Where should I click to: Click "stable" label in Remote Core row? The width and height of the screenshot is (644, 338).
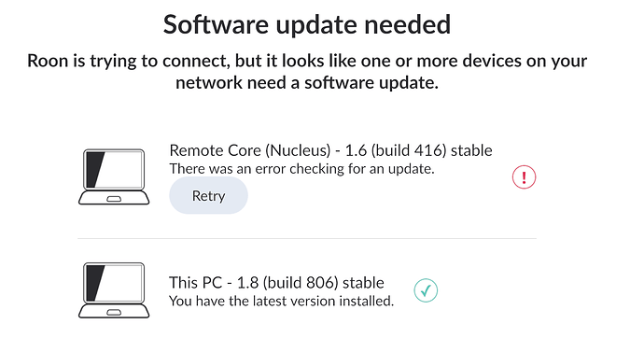[471, 150]
